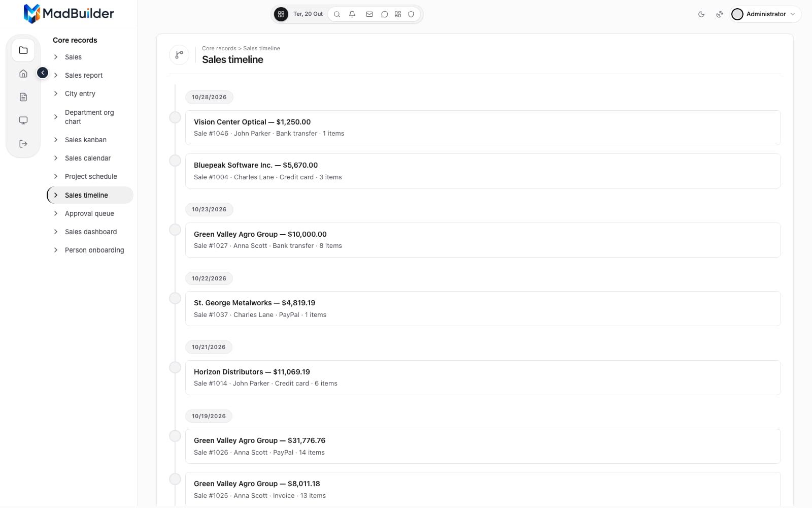Open Horizon Distributors sale card
The width and height of the screenshot is (812, 508).
483,377
